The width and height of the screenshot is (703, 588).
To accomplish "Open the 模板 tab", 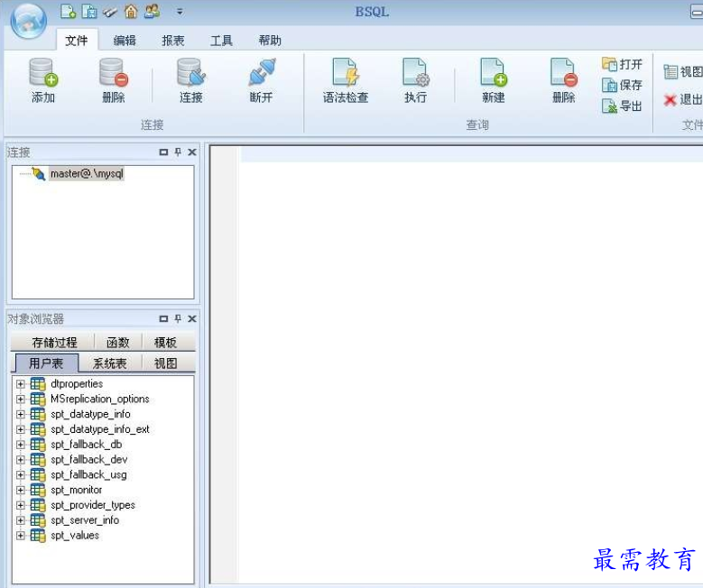I will point(165,343).
